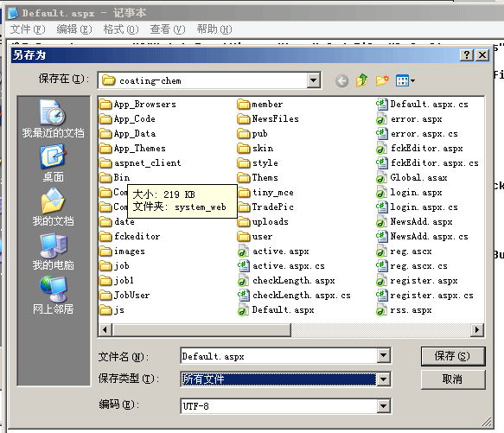Click the Cancel (取消) button
Image resolution: width=504 pixels, height=433 pixels.
pos(453,379)
